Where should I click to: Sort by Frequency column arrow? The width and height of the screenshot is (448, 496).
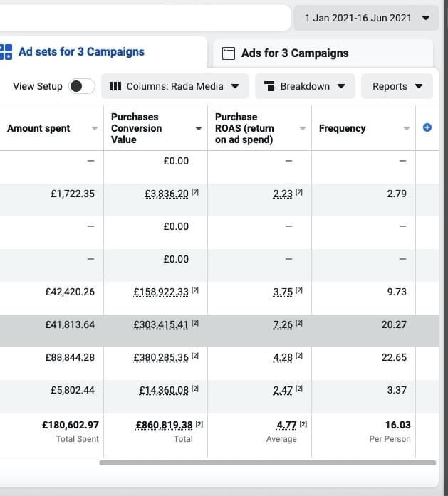[407, 128]
